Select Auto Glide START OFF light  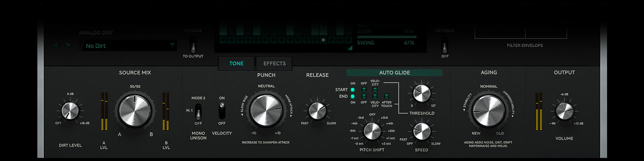(364, 90)
